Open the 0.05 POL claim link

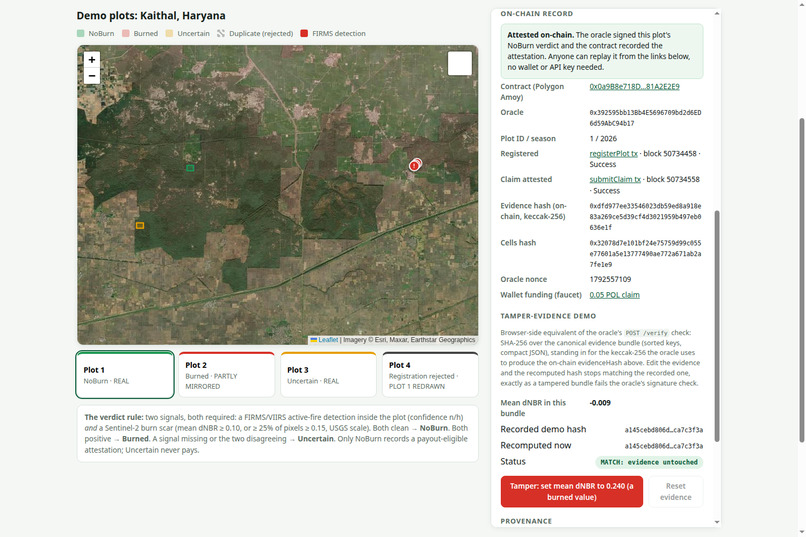pos(614,295)
